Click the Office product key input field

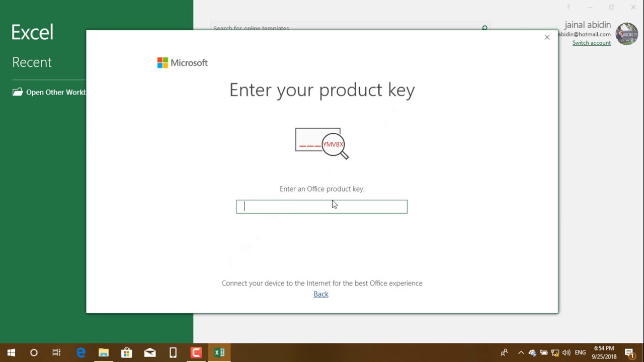[321, 207]
